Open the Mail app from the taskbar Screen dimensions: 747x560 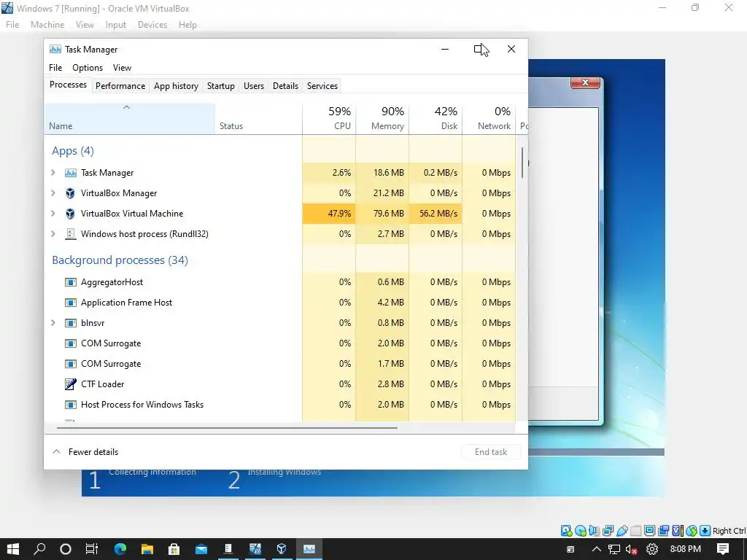click(x=201, y=549)
